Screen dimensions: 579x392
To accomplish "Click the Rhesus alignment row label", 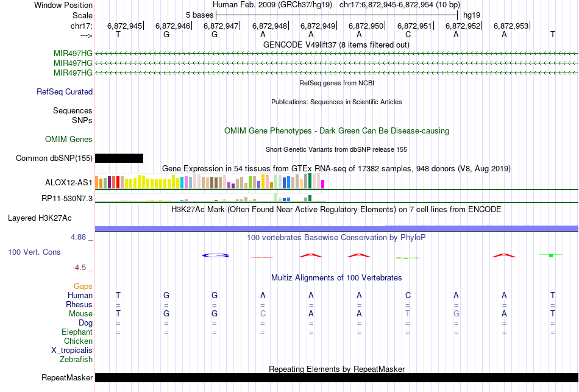I will 79,304.
